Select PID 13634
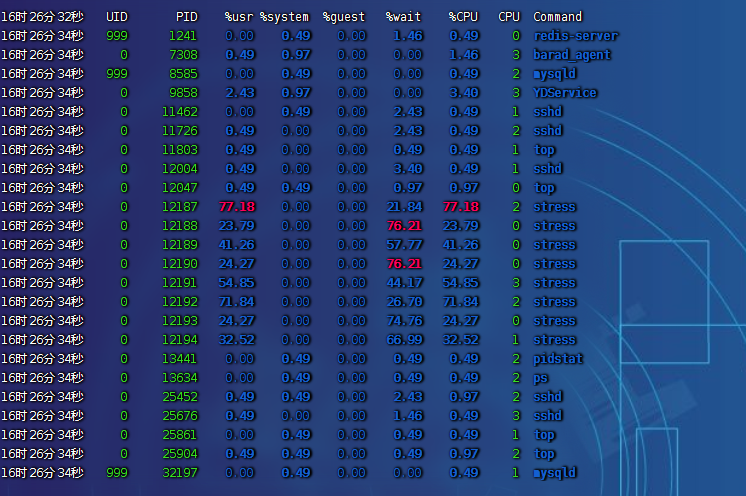 (x=179, y=378)
